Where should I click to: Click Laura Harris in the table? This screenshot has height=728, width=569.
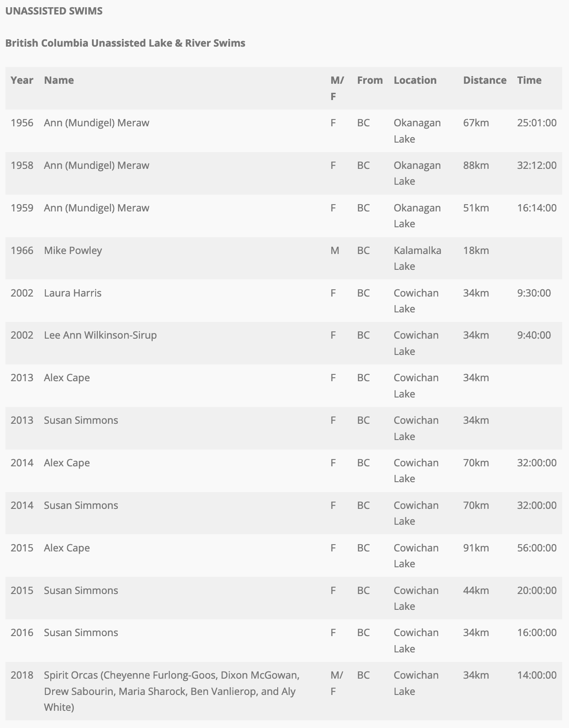coord(72,293)
